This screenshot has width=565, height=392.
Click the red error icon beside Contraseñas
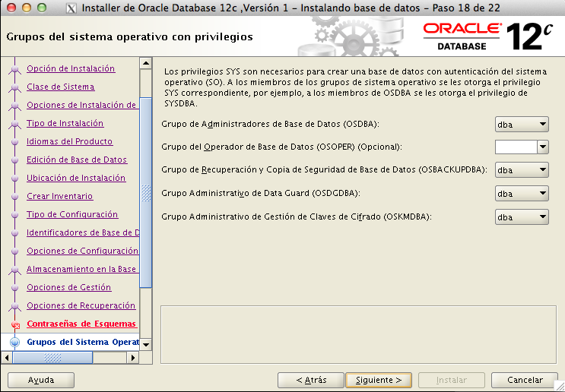15,325
